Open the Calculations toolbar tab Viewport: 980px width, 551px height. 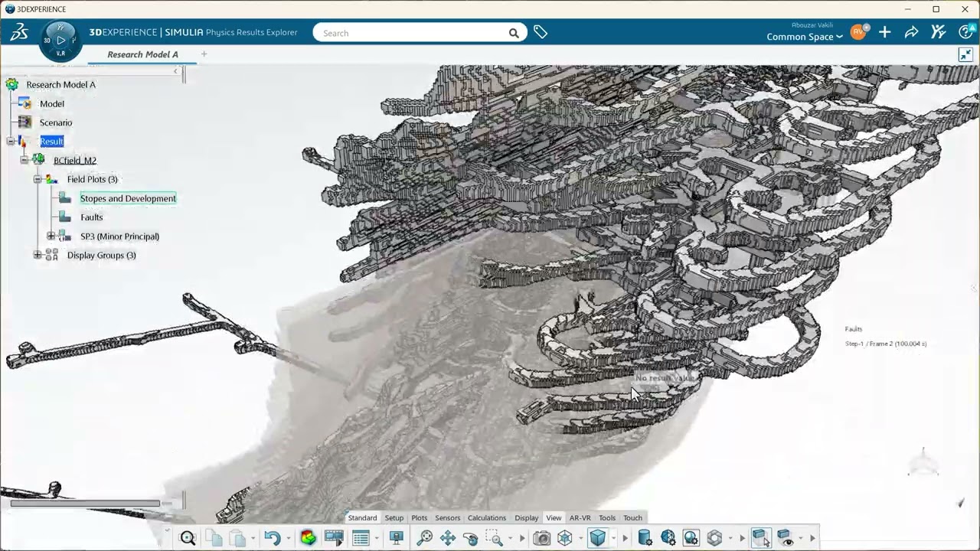click(x=487, y=518)
